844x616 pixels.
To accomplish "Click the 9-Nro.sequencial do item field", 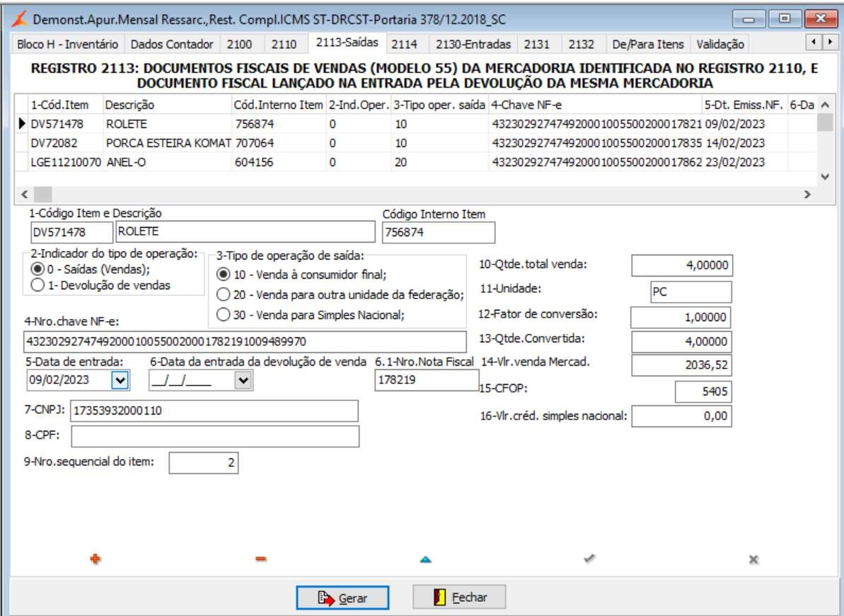I will click(x=204, y=463).
